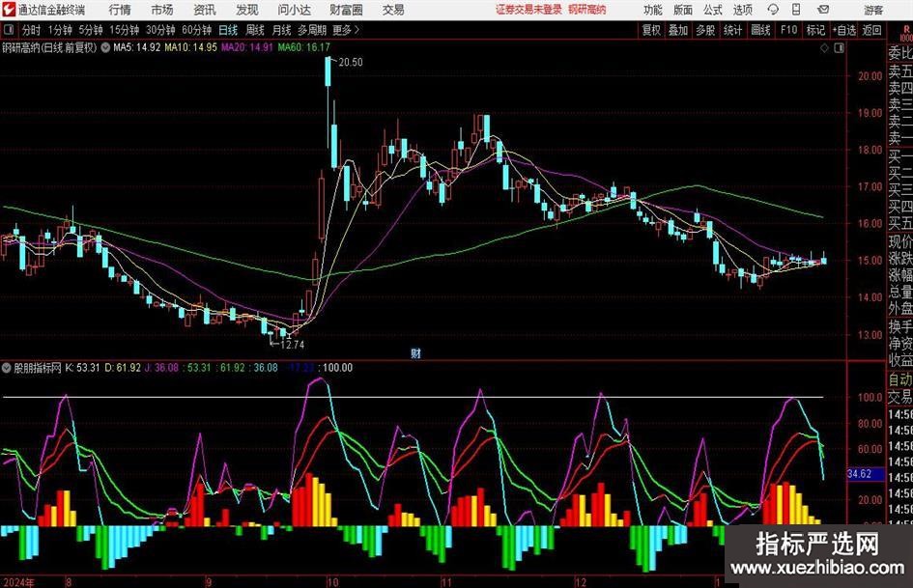913x588 pixels.
Task: Click the 多股 toolbar button
Action: (705, 30)
